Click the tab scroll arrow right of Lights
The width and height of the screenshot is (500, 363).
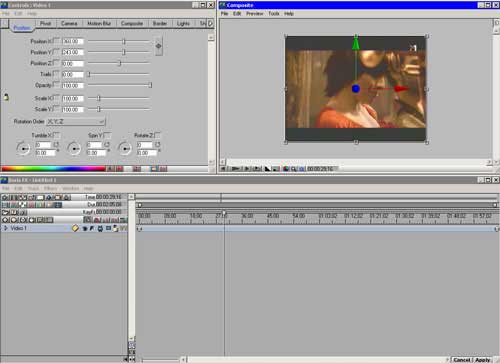(210, 23)
